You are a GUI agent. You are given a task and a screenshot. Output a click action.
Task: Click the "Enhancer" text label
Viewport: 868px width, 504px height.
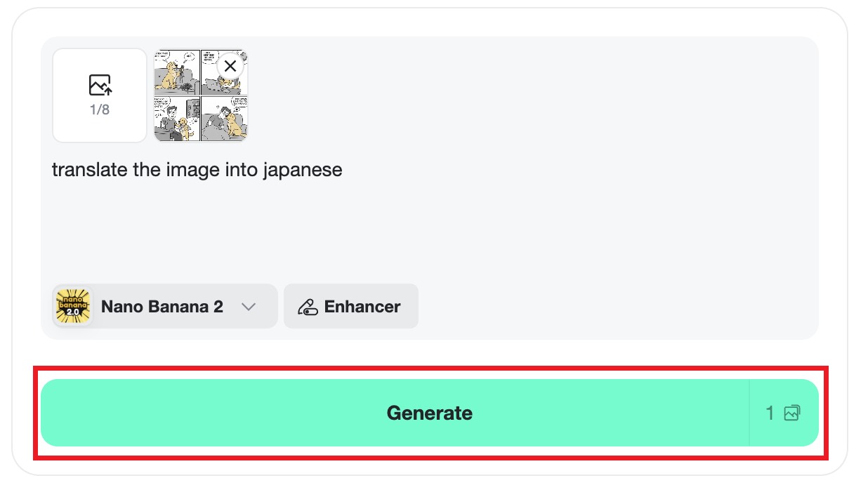pyautogui.click(x=362, y=307)
